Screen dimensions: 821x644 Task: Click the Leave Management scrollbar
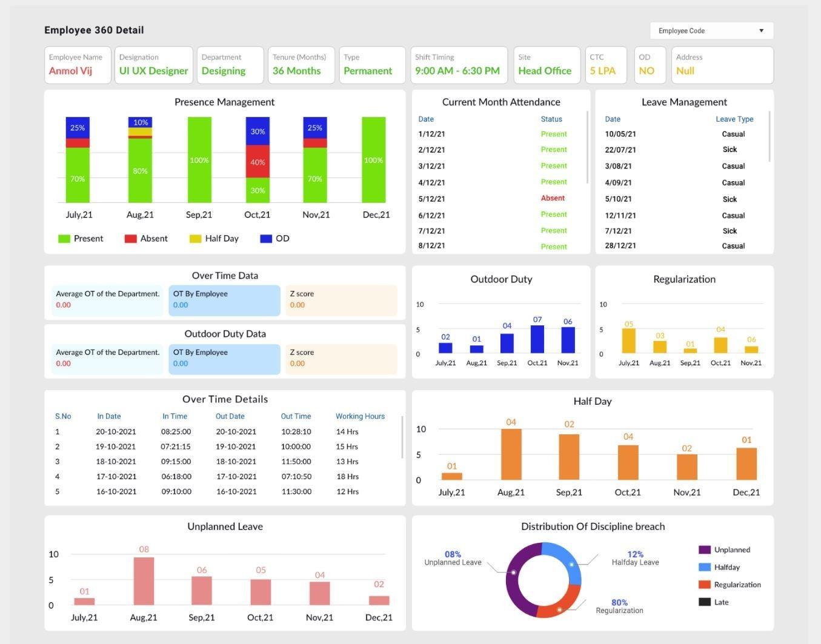[x=769, y=136]
